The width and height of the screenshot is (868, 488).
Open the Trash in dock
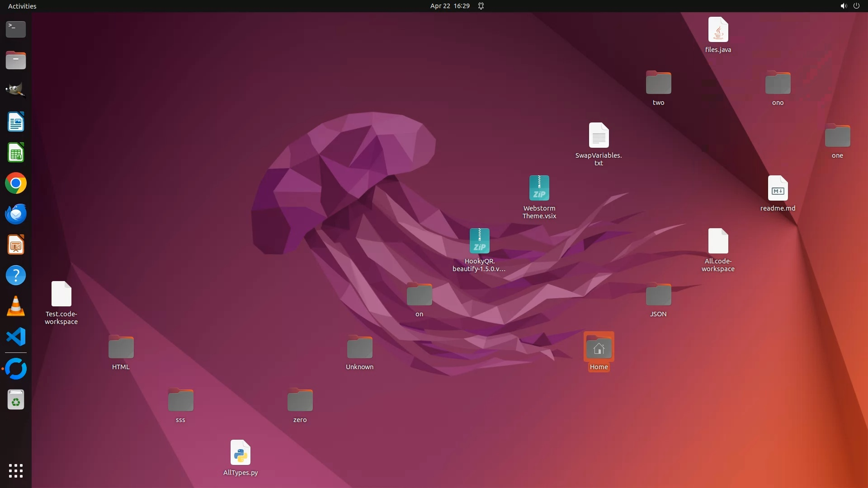16,400
